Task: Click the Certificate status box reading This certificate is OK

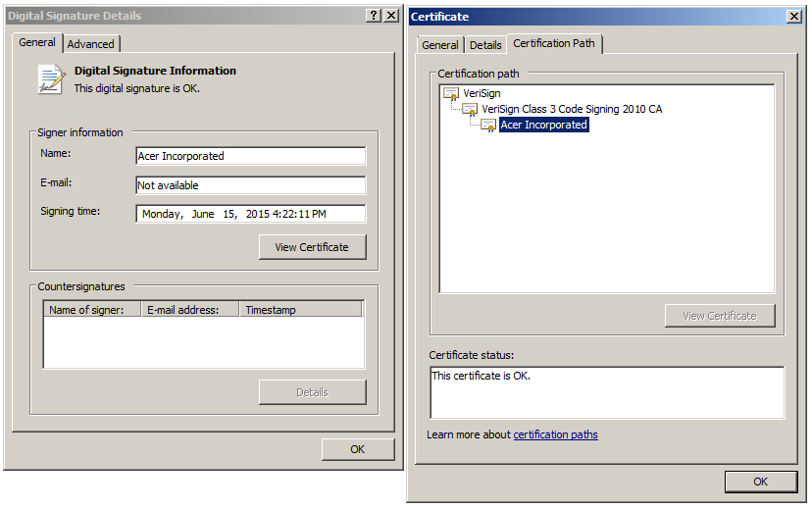Action: pyautogui.click(x=607, y=392)
